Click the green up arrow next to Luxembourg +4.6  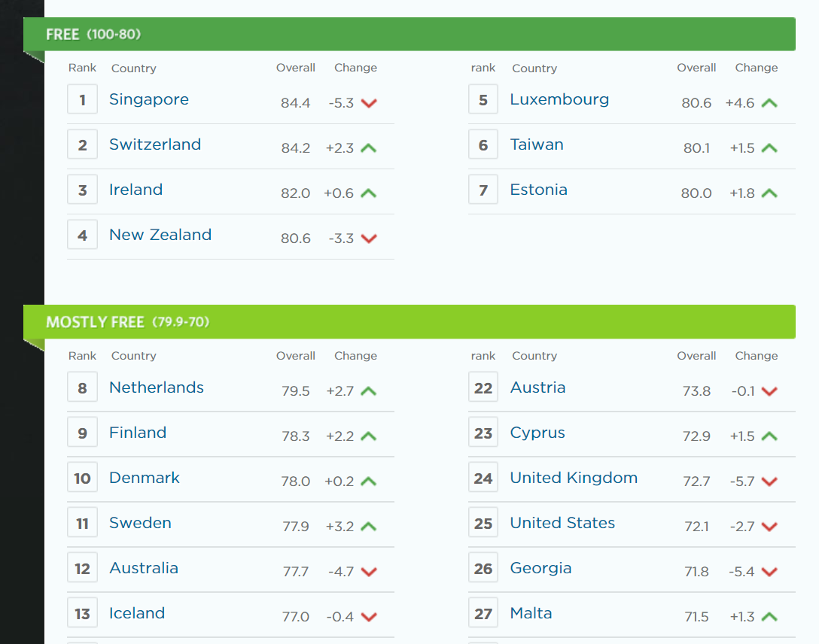[x=769, y=103]
